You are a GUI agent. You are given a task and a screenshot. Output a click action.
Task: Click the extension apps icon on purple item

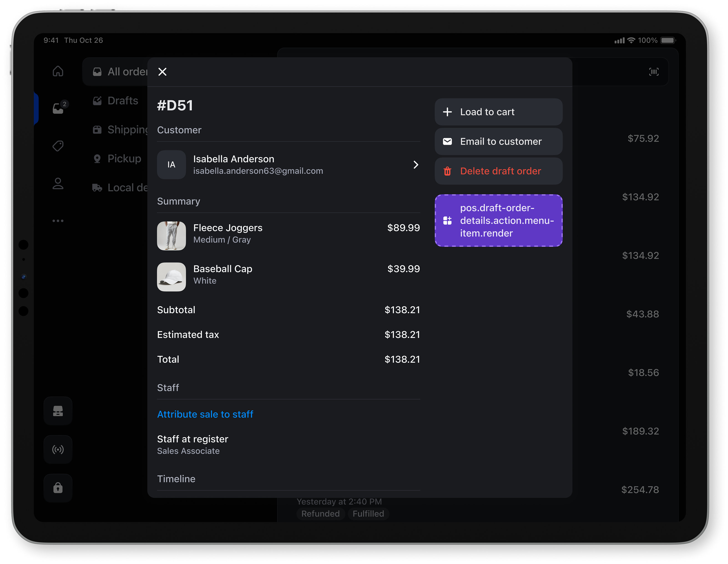pyautogui.click(x=447, y=221)
